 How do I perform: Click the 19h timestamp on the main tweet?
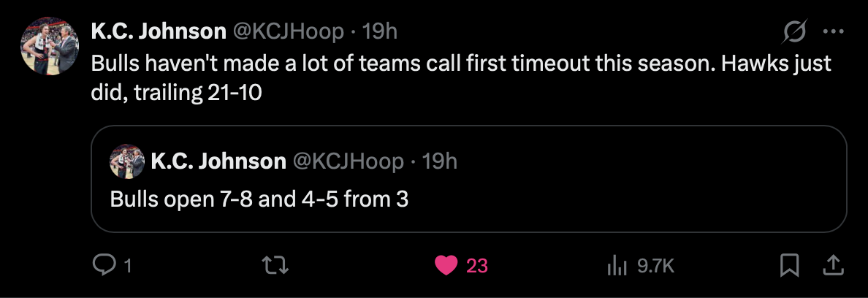(x=380, y=31)
